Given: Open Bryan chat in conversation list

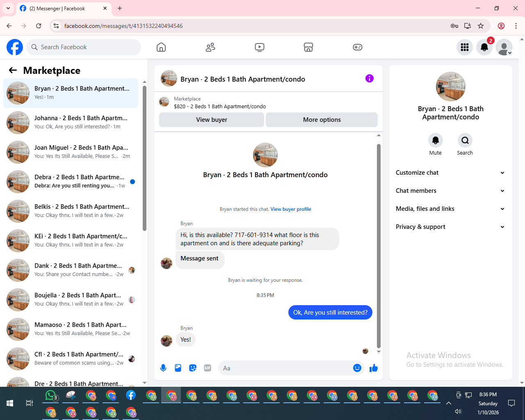Looking at the screenshot, I should (x=71, y=93).
